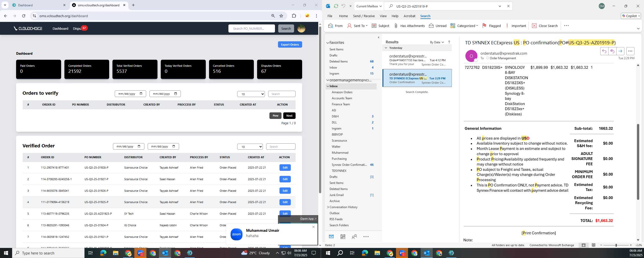Open File Explorer on left taskbar
This screenshot has height=258, width=644.
tap(115, 253)
